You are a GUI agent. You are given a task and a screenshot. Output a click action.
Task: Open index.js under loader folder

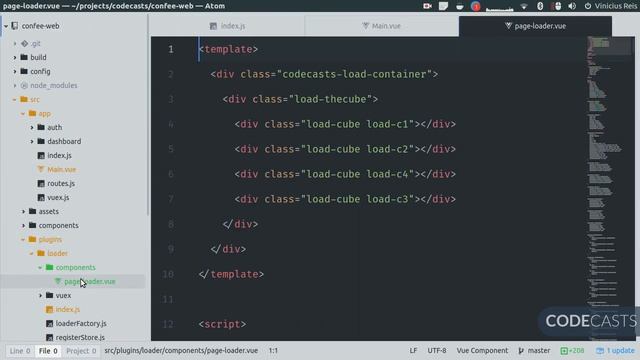point(68,309)
